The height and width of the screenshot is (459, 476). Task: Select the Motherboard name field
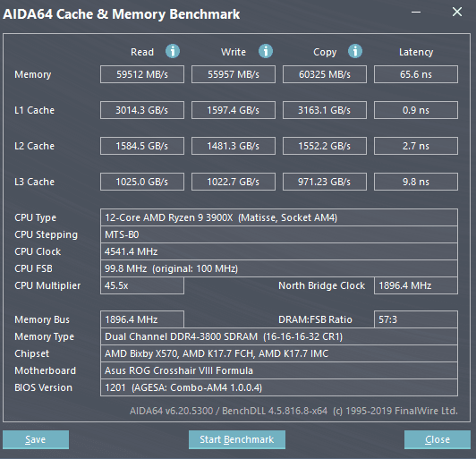pos(279,370)
